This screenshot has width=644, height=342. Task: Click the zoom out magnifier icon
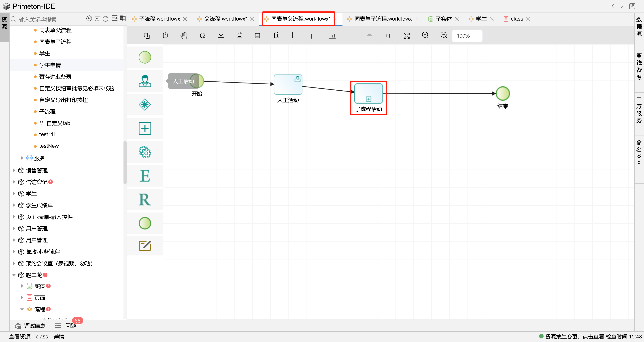coord(444,35)
